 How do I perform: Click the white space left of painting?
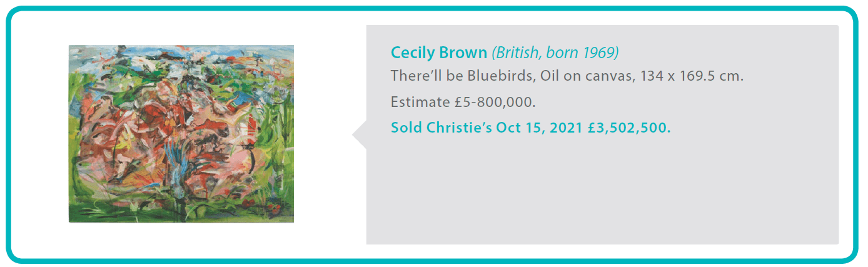39,133
